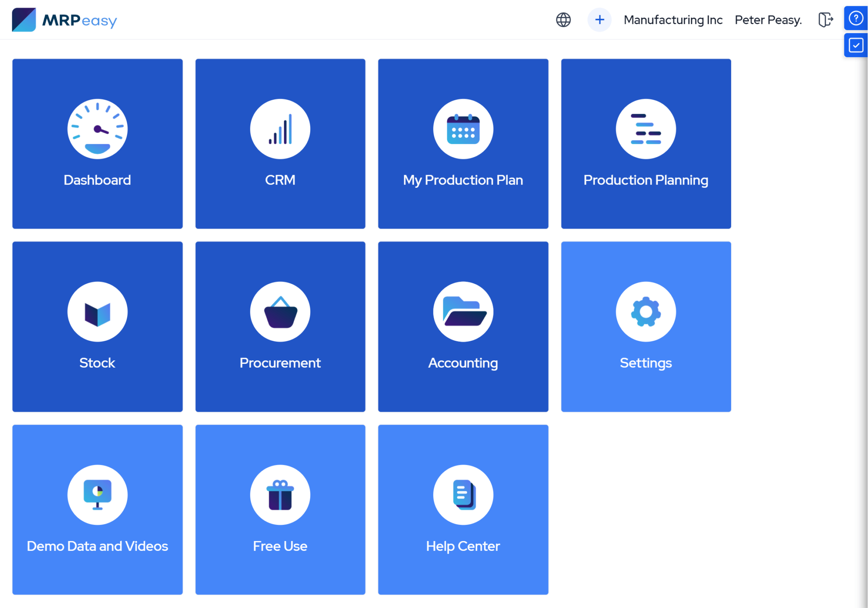Click the logout door icon
Screen dimensions: 868x608
tap(825, 20)
